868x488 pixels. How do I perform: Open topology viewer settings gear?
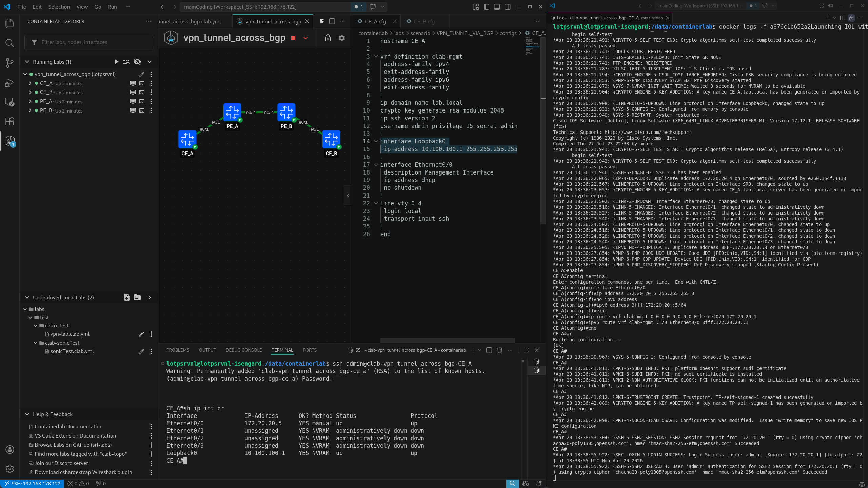click(x=342, y=38)
